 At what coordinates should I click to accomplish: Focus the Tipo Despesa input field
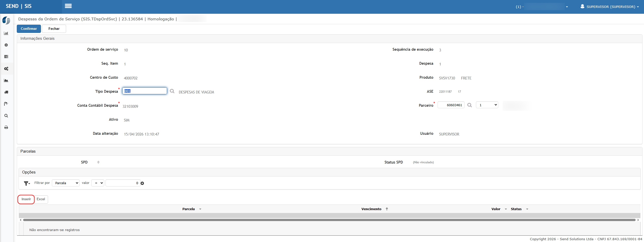tap(144, 91)
